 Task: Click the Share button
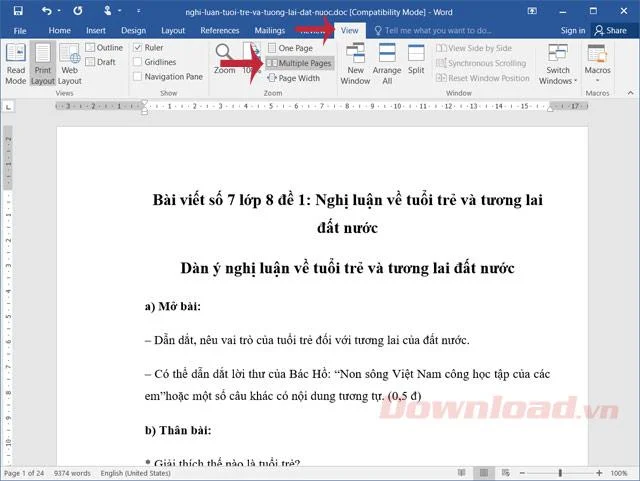pyautogui.click(x=611, y=31)
